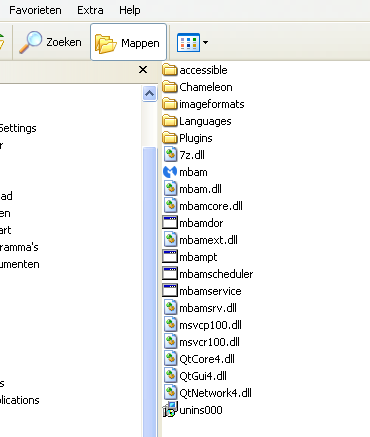Select the Plugins folder
Viewport: 370px width, 437px height.
[x=188, y=138]
